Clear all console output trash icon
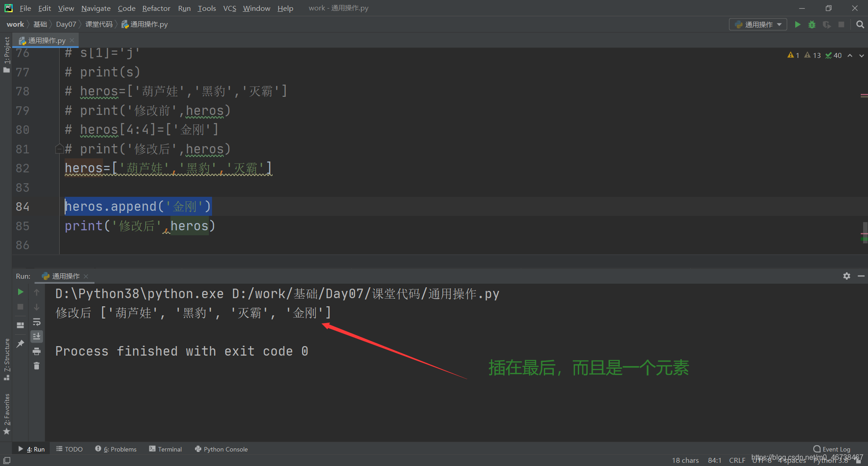Viewport: 868px width, 466px height. tap(37, 366)
